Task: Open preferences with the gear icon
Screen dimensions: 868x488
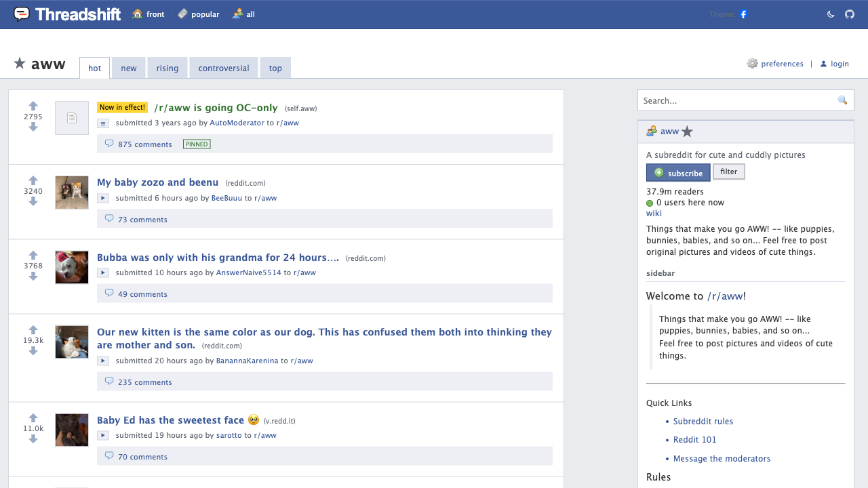Action: click(x=752, y=64)
